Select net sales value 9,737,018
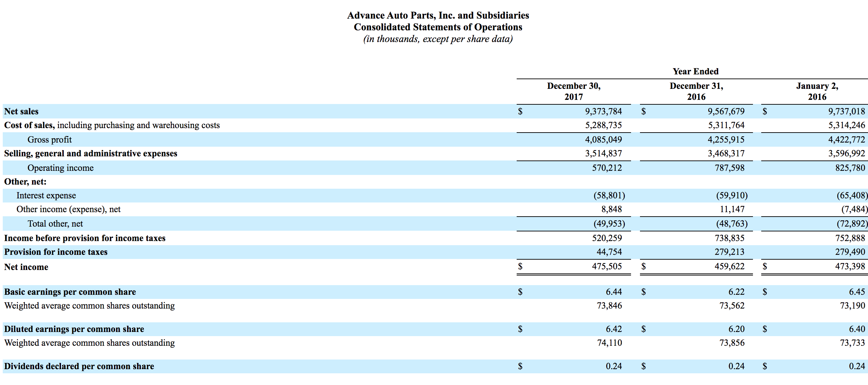Image resolution: width=868 pixels, height=385 pixels. [x=847, y=112]
